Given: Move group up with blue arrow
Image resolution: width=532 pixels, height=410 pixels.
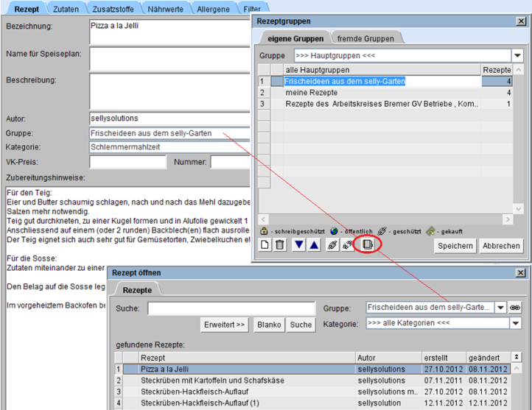Looking at the screenshot, I should tap(313, 245).
